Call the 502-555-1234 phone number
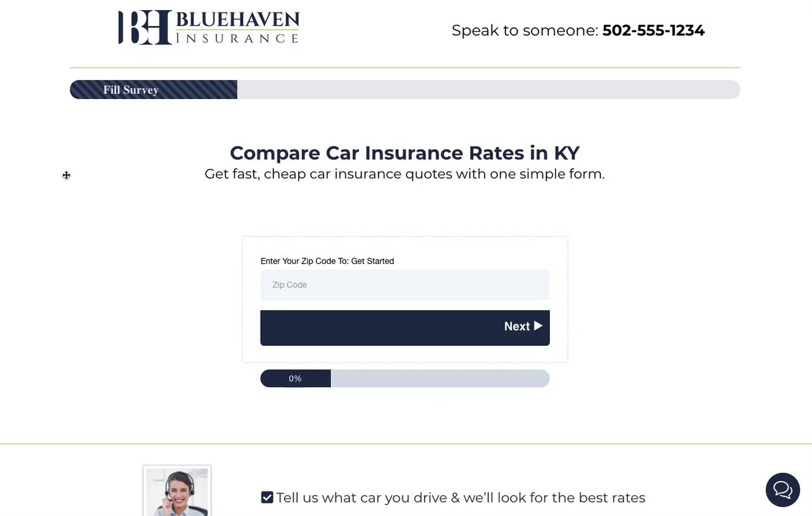Viewport: 812px width, 516px height. (x=653, y=30)
